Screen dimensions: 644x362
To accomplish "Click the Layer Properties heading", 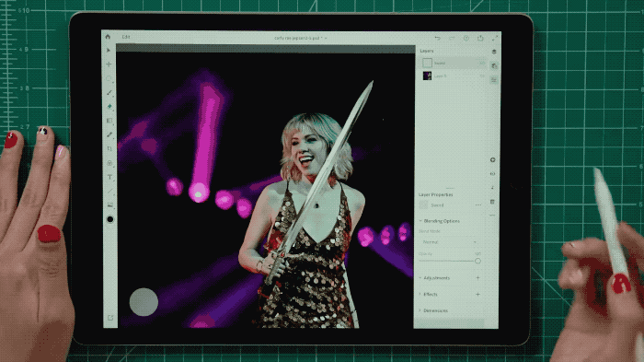I will pyautogui.click(x=436, y=194).
